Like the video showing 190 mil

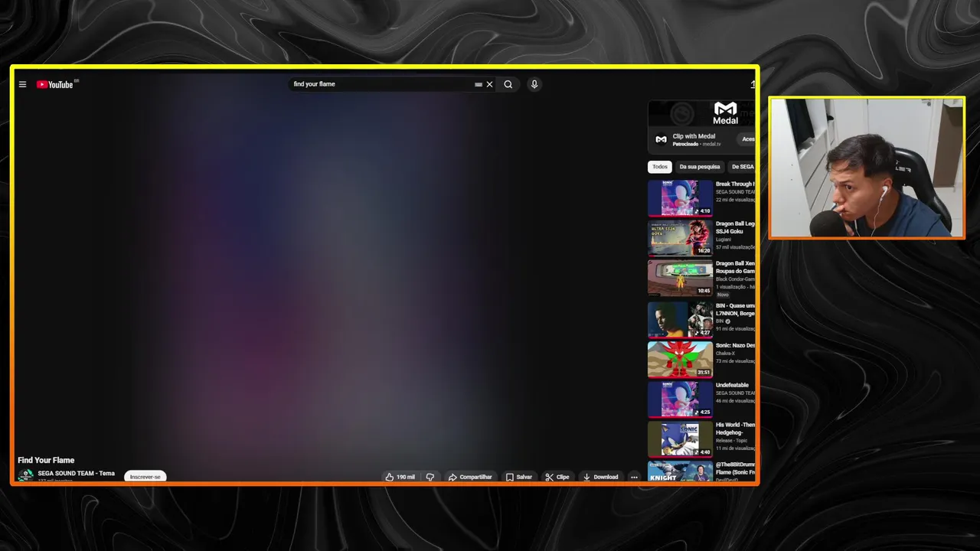(400, 477)
